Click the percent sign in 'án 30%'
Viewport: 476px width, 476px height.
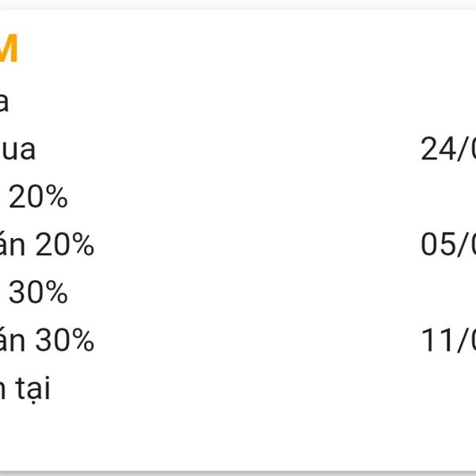(83, 340)
